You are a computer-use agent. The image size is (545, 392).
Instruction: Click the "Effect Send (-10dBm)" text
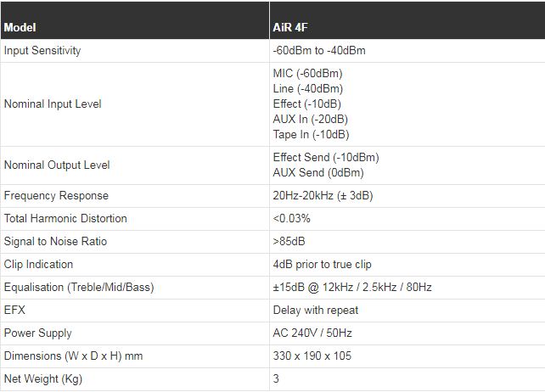pos(326,157)
